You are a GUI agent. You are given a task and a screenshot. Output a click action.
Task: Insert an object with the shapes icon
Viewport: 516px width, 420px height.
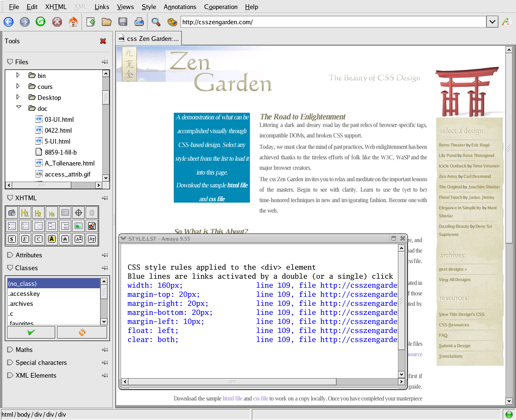(92, 226)
